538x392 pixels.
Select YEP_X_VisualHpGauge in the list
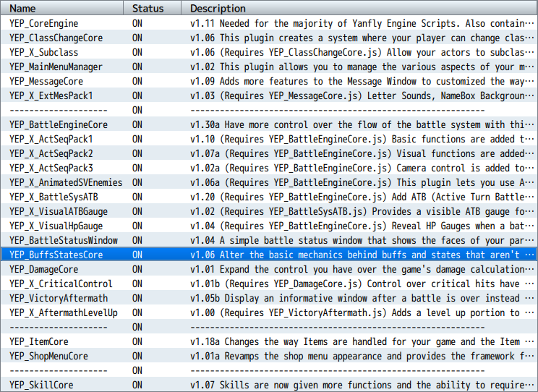tap(269, 226)
